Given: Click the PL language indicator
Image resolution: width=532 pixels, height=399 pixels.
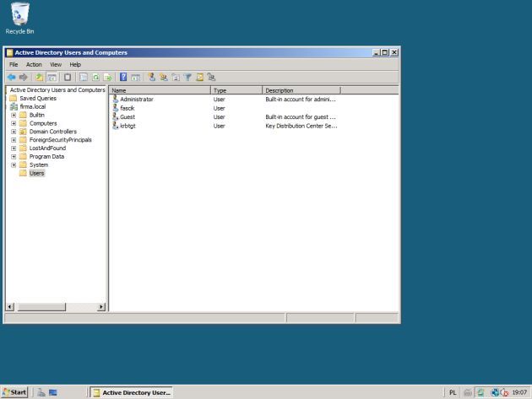Looking at the screenshot, I should 453,392.
